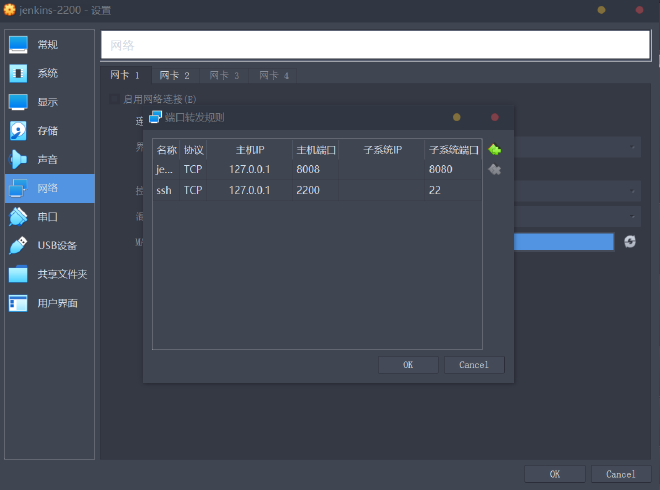
Task: Sort rules by the 主机端口 column header
Action: (315, 150)
